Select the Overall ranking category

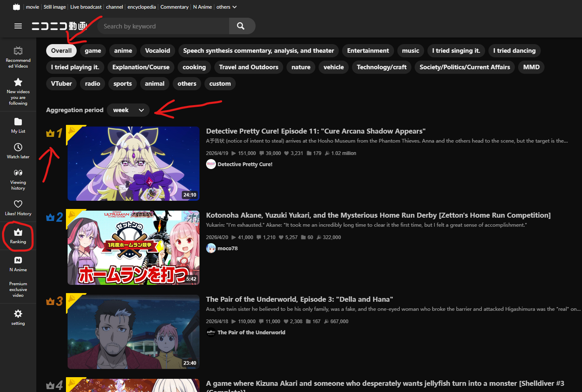(61, 51)
